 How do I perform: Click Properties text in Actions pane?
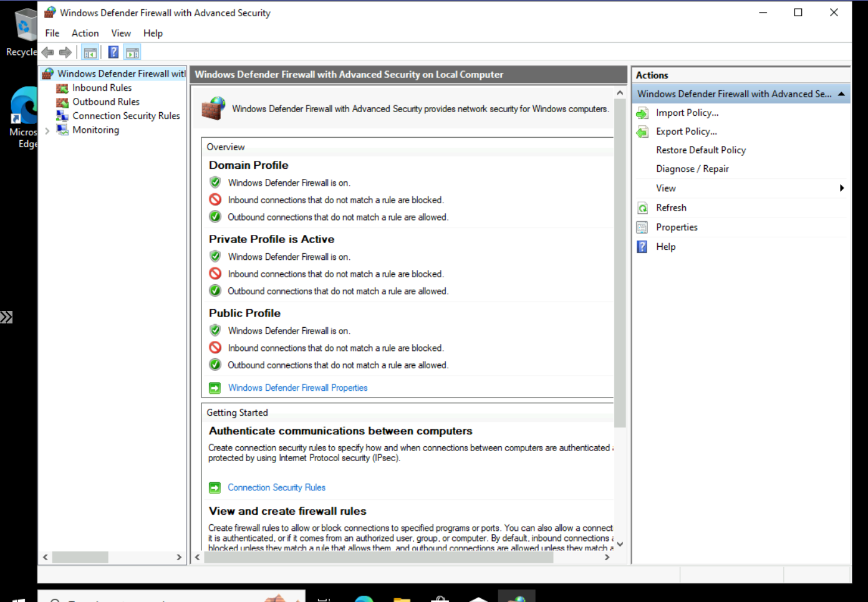tap(677, 227)
